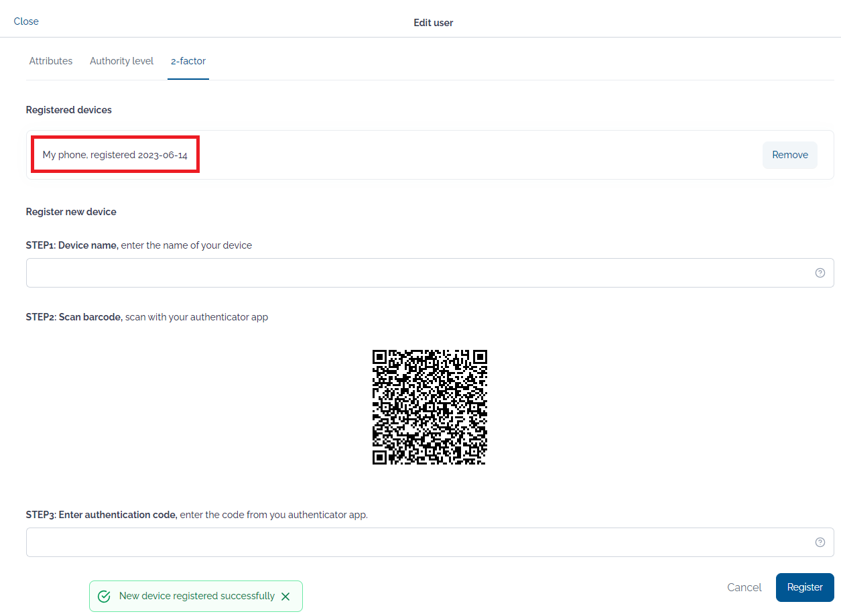Viewport: 841px width, 616px height.
Task: Dismiss the success notification with X
Action: tap(285, 597)
